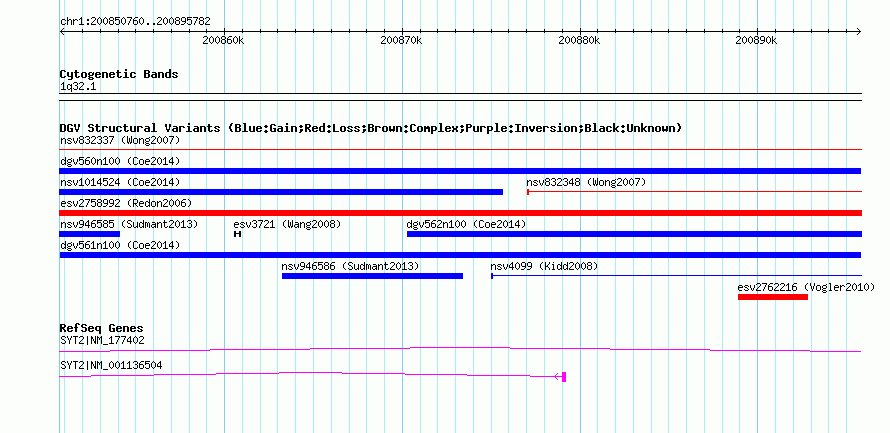
Task: Click the nsv832337 (Wong2007) variant label
Action: (x=120, y=140)
